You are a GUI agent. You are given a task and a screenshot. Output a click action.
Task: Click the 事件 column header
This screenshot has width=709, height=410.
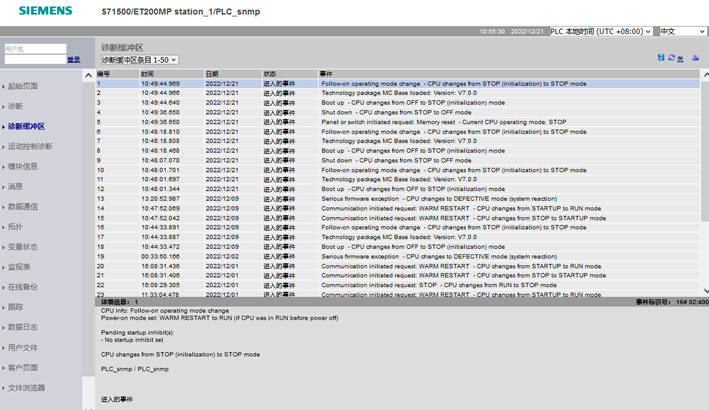coord(509,74)
